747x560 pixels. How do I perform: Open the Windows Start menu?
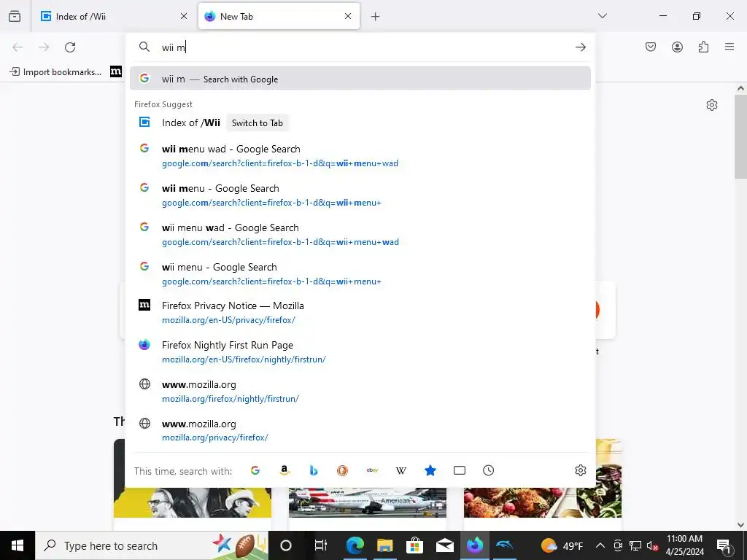[x=18, y=545]
